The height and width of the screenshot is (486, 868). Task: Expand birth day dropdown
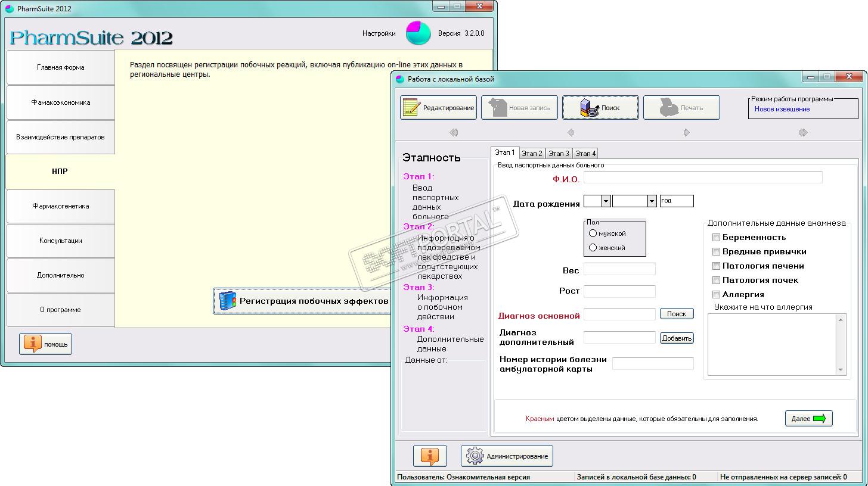[x=606, y=201]
